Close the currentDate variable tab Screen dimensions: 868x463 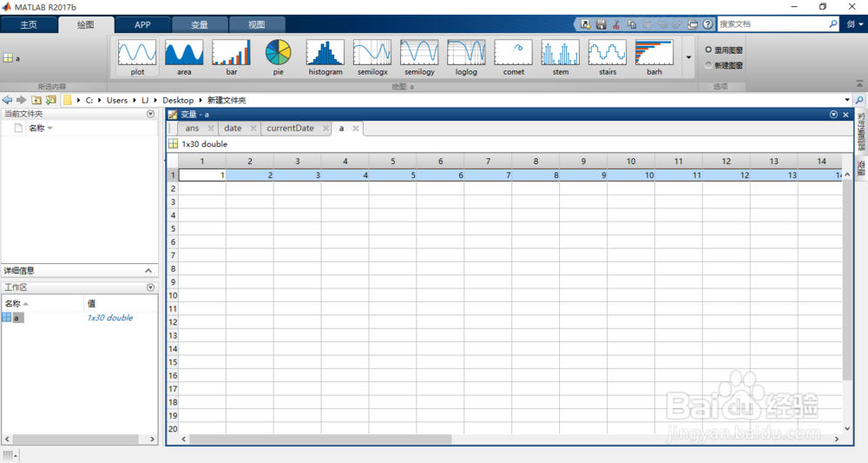(325, 128)
